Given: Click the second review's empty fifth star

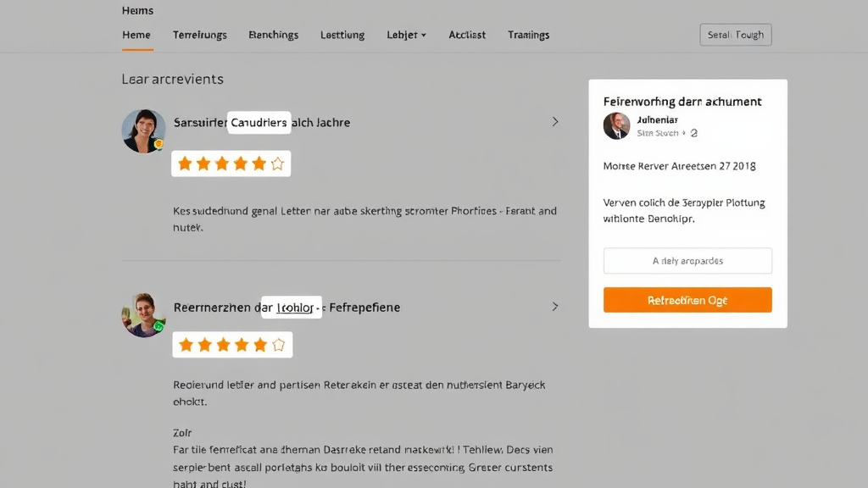Looking at the screenshot, I should (x=278, y=345).
